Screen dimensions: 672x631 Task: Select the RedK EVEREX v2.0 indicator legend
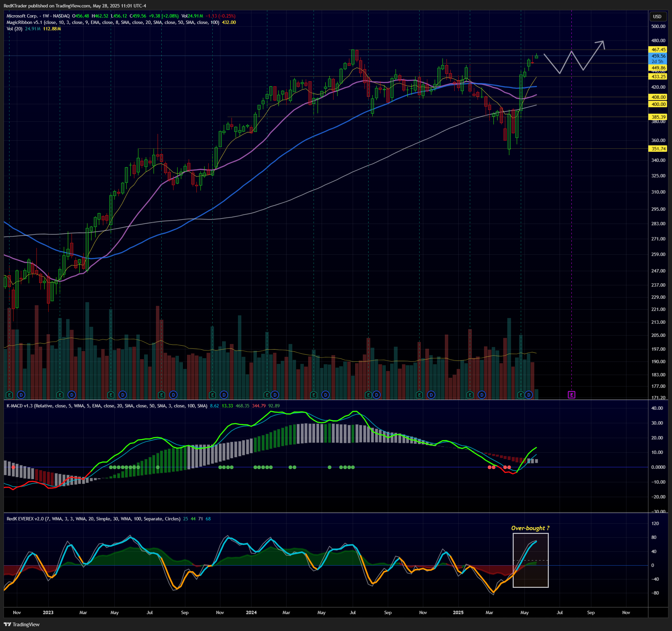(x=93, y=519)
